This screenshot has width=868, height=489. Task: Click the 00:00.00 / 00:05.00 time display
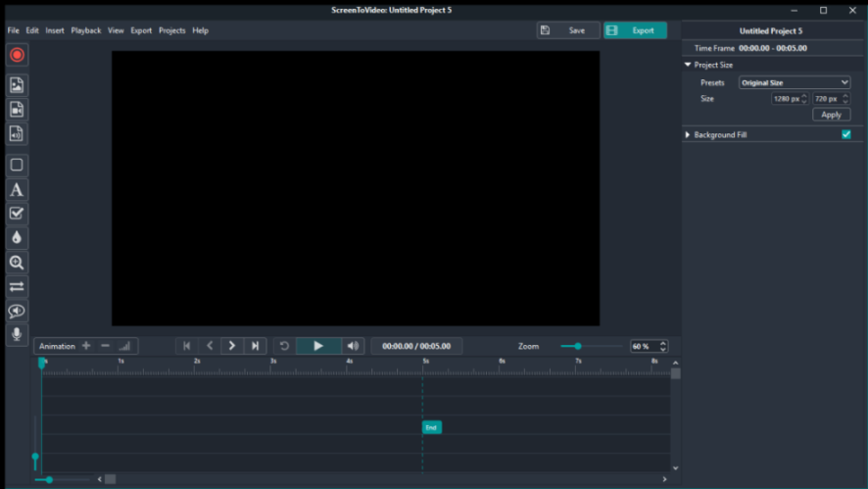(416, 346)
